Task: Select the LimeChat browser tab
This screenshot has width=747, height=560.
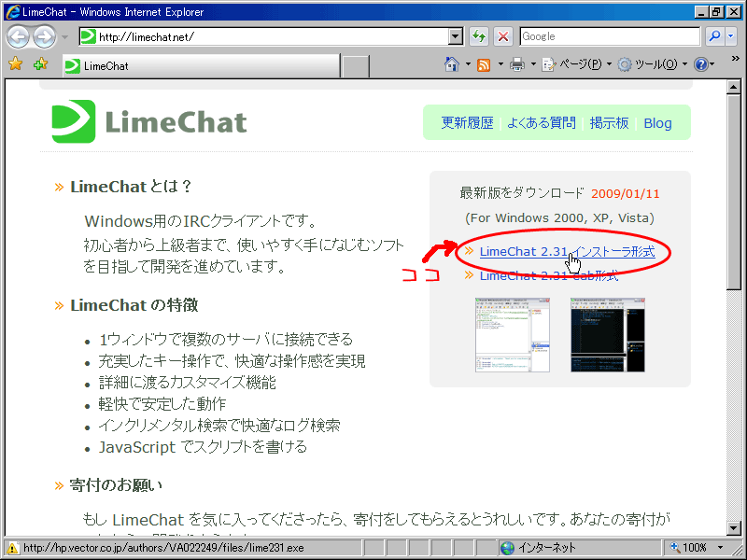Action: (201, 65)
